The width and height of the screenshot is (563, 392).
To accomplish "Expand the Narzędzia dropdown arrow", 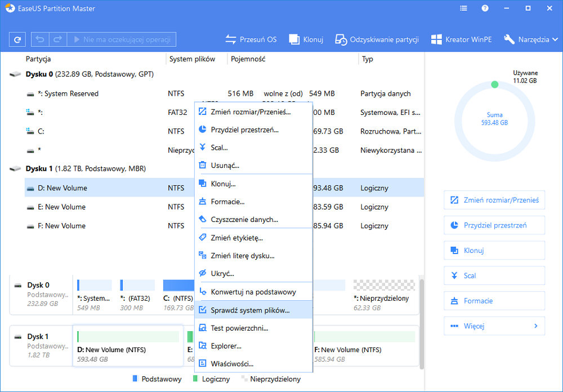I will (x=555, y=39).
